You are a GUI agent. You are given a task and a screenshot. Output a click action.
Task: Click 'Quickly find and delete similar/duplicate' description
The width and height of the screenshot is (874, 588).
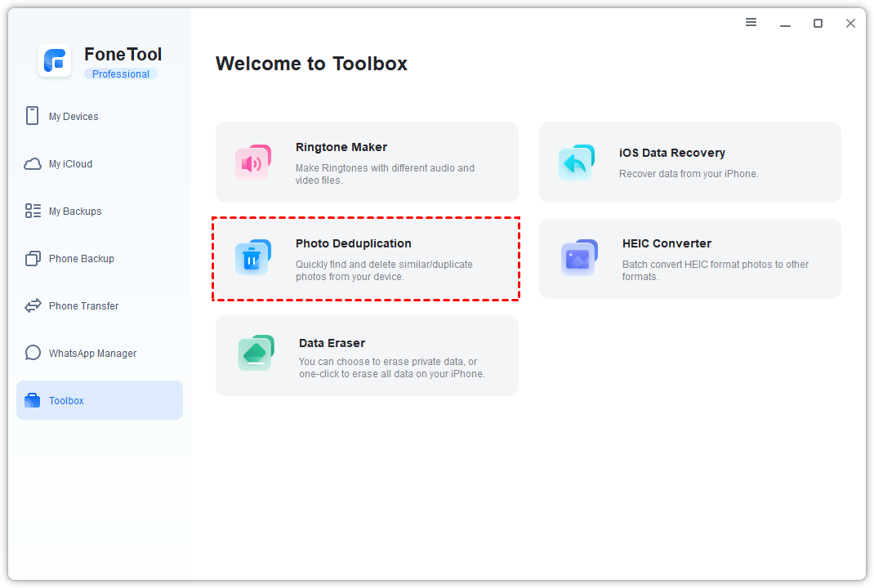[384, 270]
